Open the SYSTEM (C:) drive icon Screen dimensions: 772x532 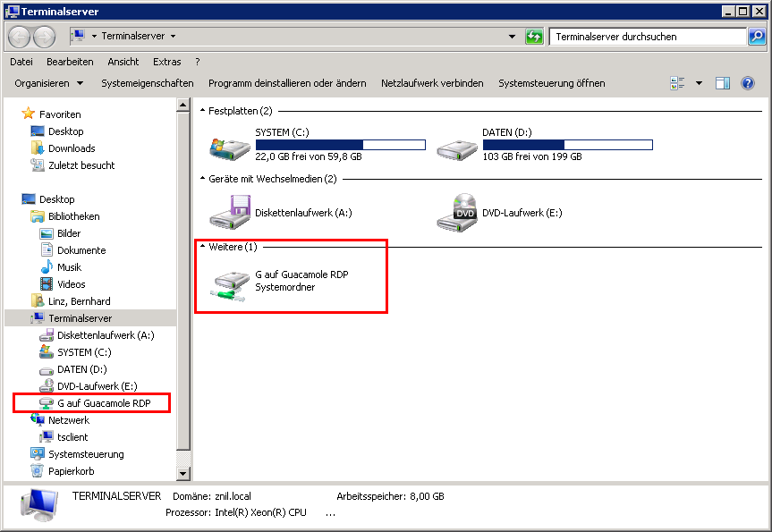point(230,145)
